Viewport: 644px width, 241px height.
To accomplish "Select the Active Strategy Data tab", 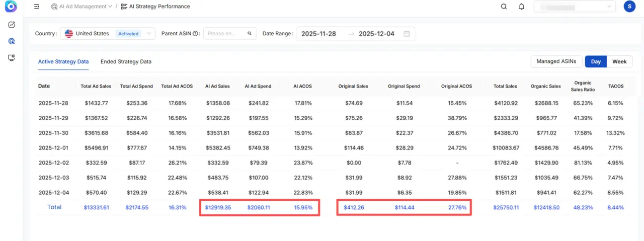I will point(63,61).
